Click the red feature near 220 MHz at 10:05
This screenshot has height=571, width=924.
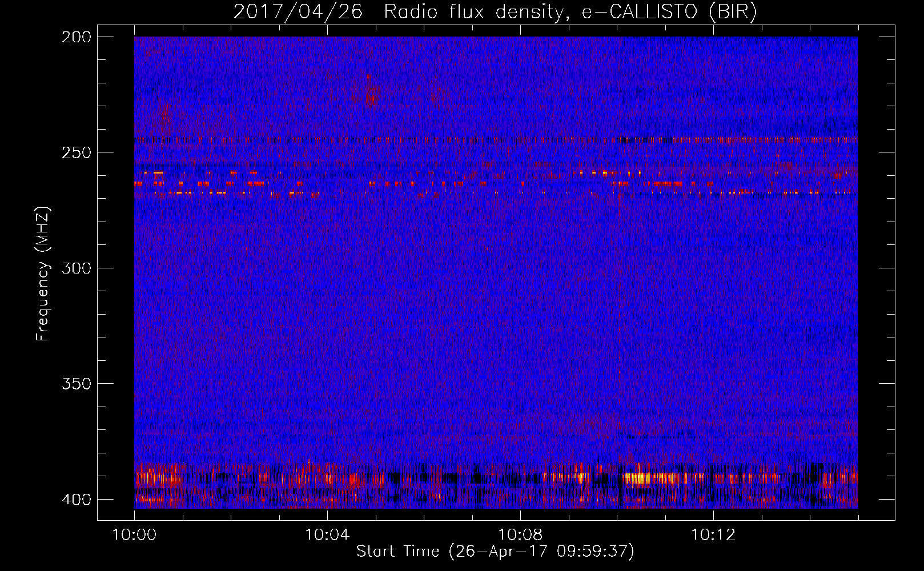[370, 91]
